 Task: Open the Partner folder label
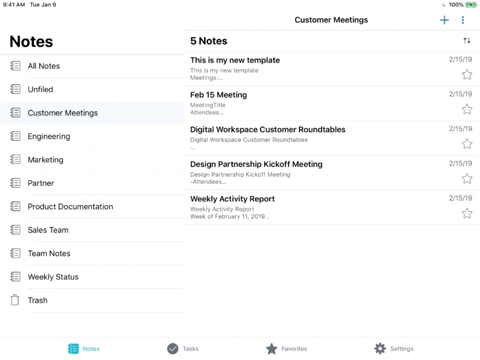coord(41,183)
